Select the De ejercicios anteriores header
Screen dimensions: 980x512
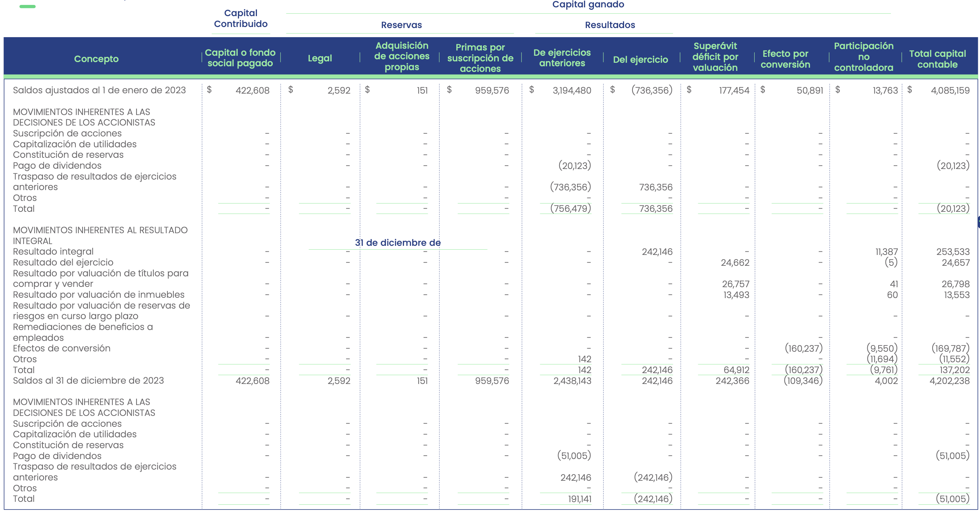point(562,58)
